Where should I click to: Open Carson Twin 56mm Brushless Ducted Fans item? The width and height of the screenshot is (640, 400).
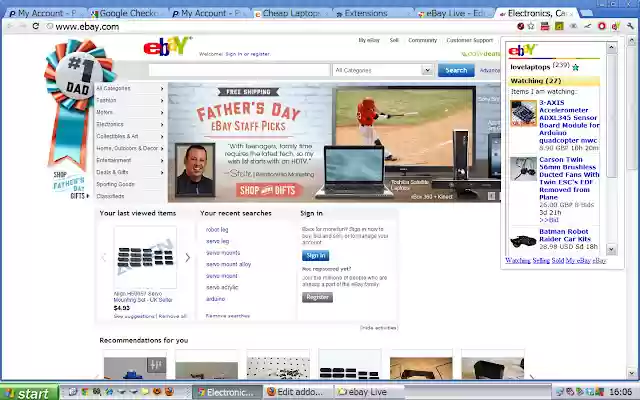coord(569,178)
